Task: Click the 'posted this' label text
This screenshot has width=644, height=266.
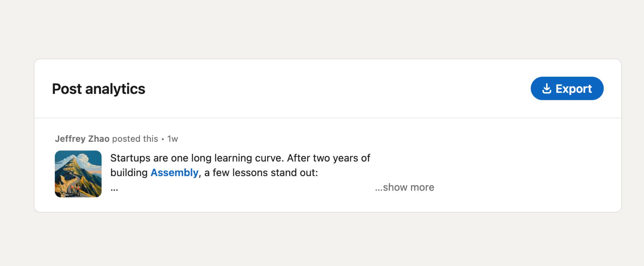Action: tap(135, 139)
